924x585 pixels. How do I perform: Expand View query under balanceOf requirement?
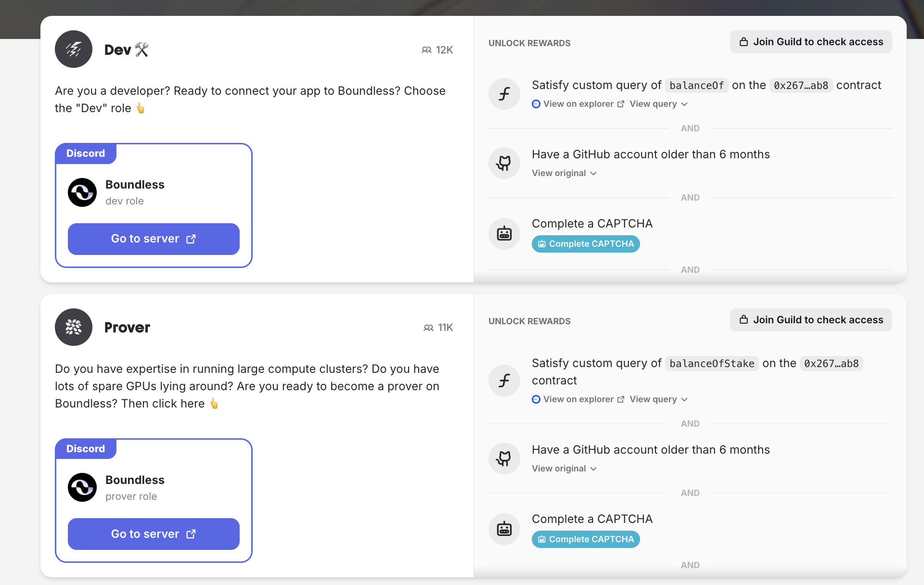[658, 104]
